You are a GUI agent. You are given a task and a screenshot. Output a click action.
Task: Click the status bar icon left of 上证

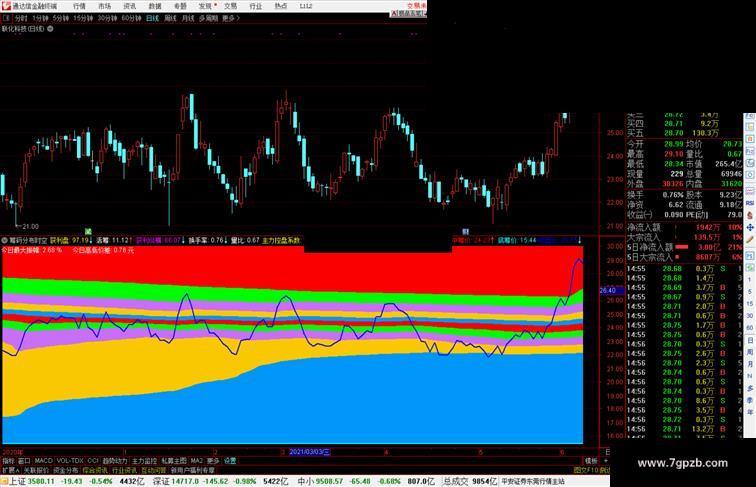point(4,481)
